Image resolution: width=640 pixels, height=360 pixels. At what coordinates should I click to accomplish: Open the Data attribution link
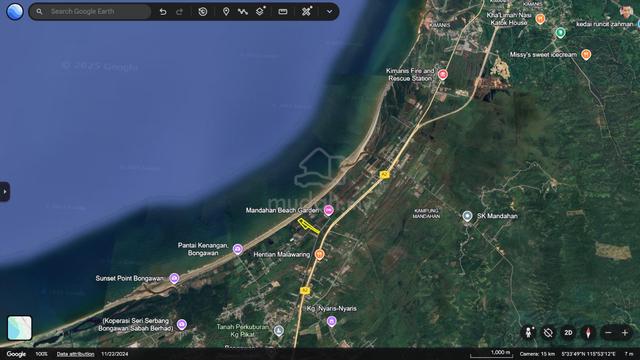coord(76,354)
